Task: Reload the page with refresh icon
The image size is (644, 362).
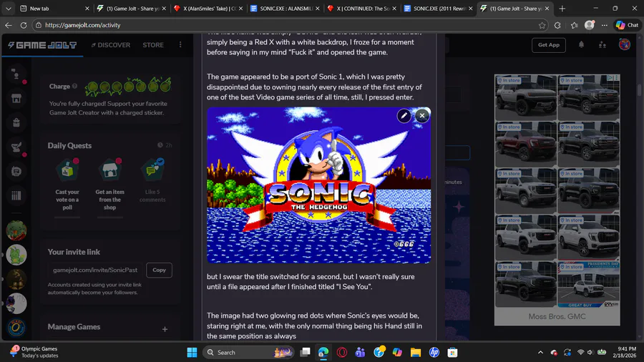Action: click(24, 25)
